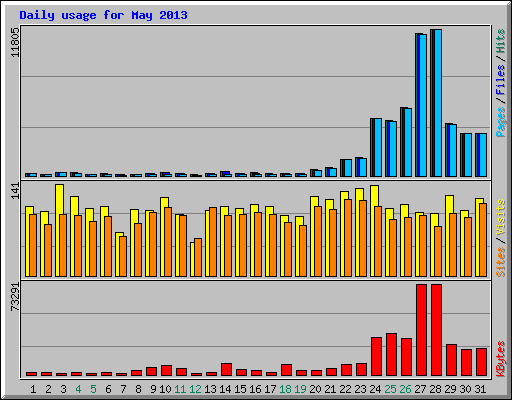Click the red KBytes bar for day 14
512x400 pixels.
point(226,370)
